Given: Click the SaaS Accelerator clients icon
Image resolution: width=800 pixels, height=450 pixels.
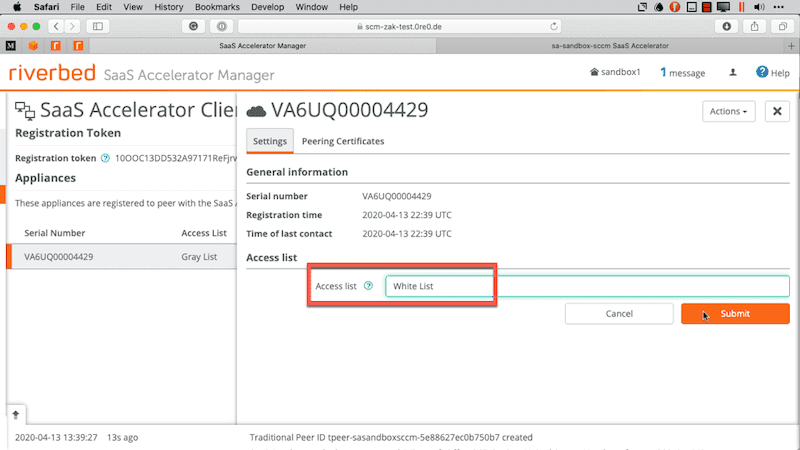Looking at the screenshot, I should click(25, 110).
